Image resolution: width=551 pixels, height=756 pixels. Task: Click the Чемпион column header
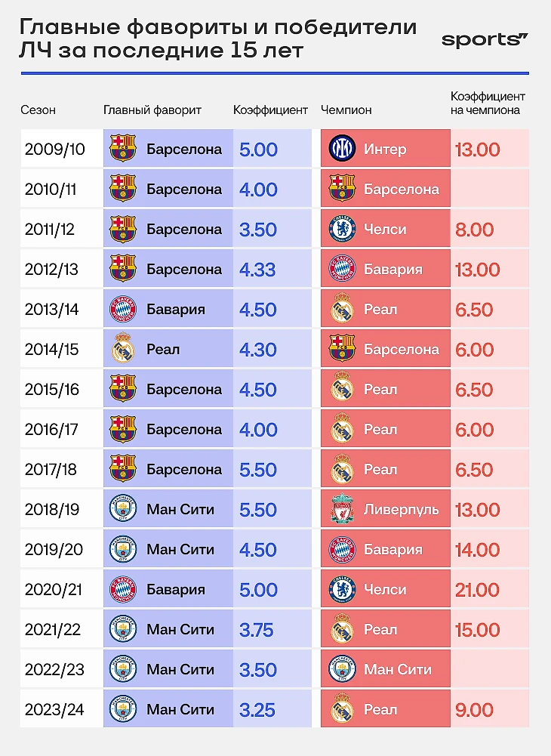346,110
